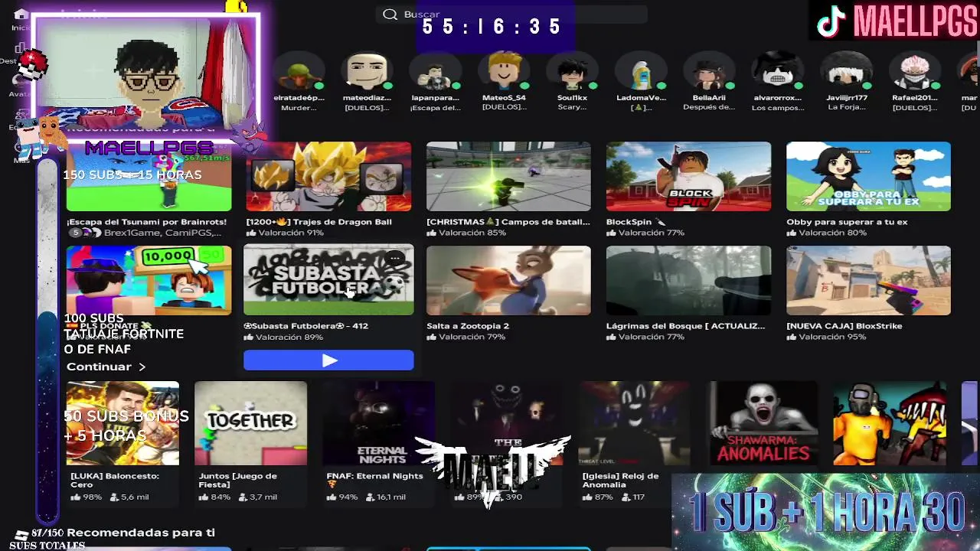Open FNAF Eternal Nights thumbnail
Viewport: 980px width, 551px height.
378,423
